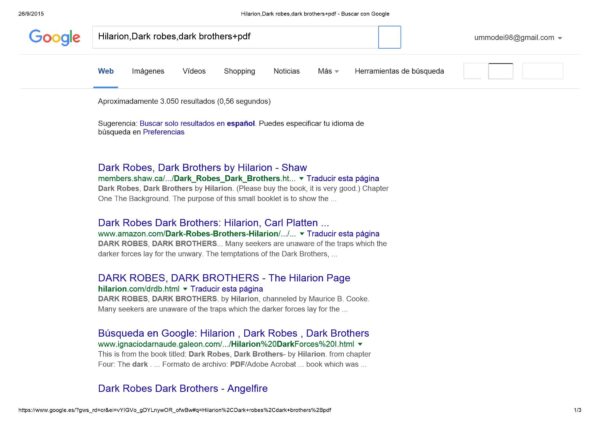
Task: Switch to the Vídeos tab
Action: click(x=194, y=71)
